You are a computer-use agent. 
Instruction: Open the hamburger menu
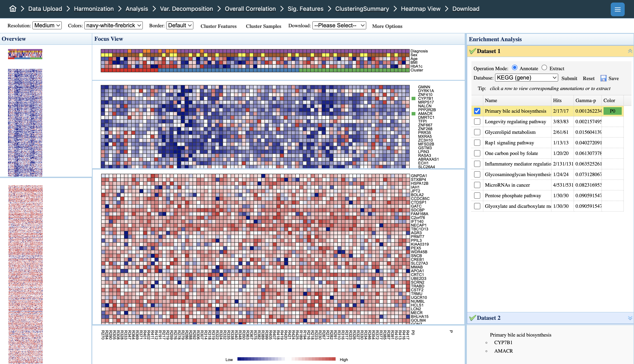[x=617, y=9]
